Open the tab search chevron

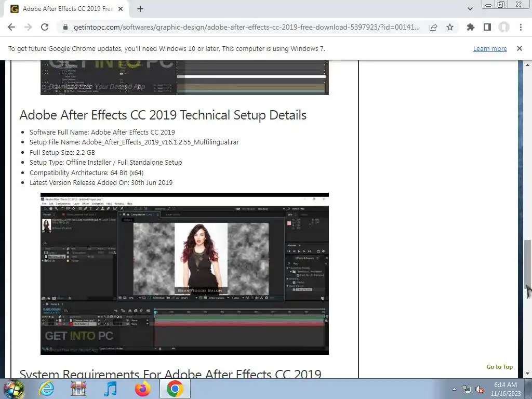(x=470, y=9)
